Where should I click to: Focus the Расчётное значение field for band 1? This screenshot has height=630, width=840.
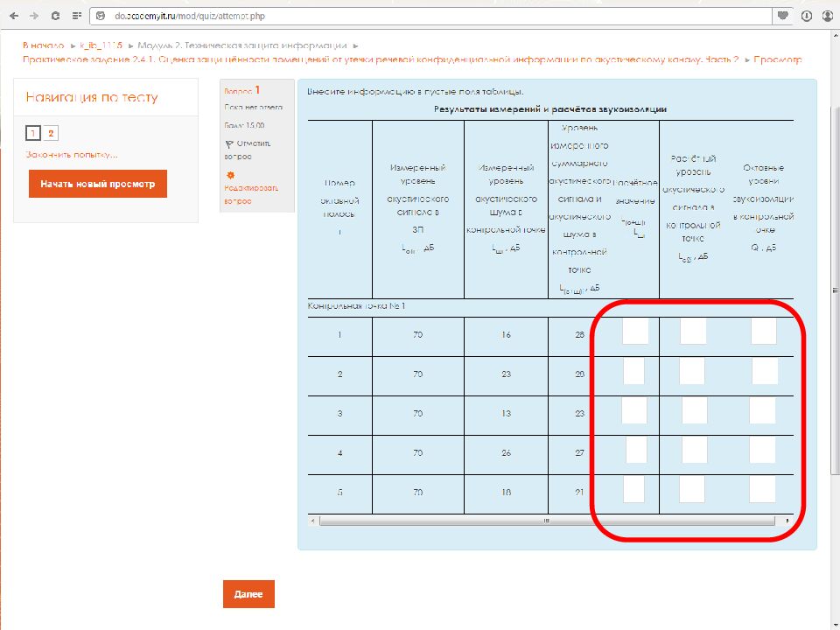635,332
